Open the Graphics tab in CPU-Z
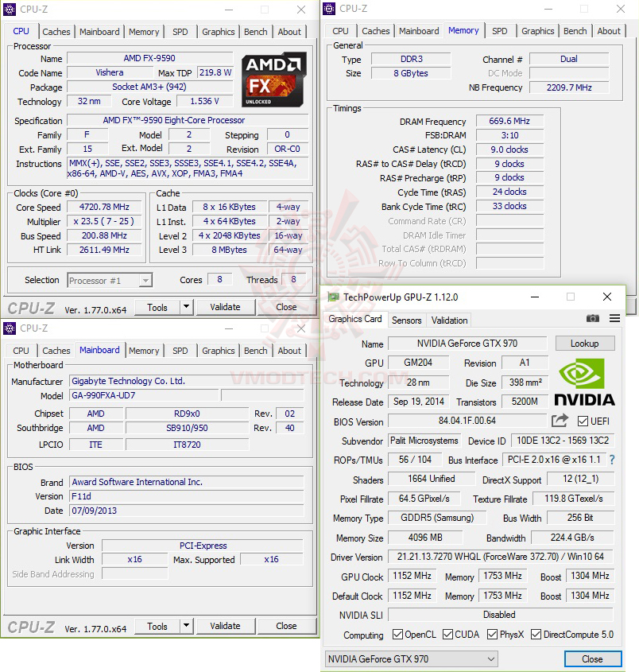The image size is (639, 672). pos(218,32)
